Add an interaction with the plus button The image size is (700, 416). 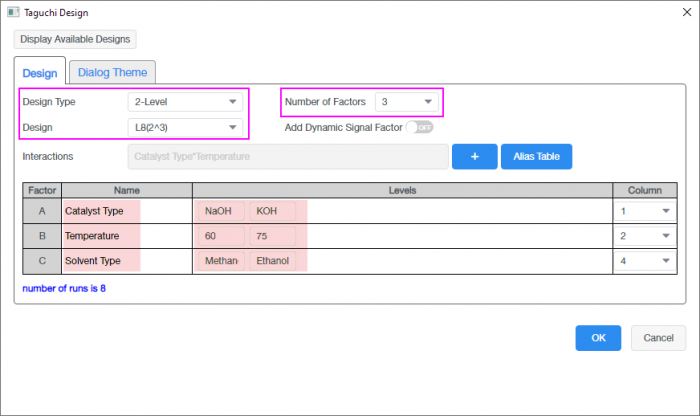475,157
